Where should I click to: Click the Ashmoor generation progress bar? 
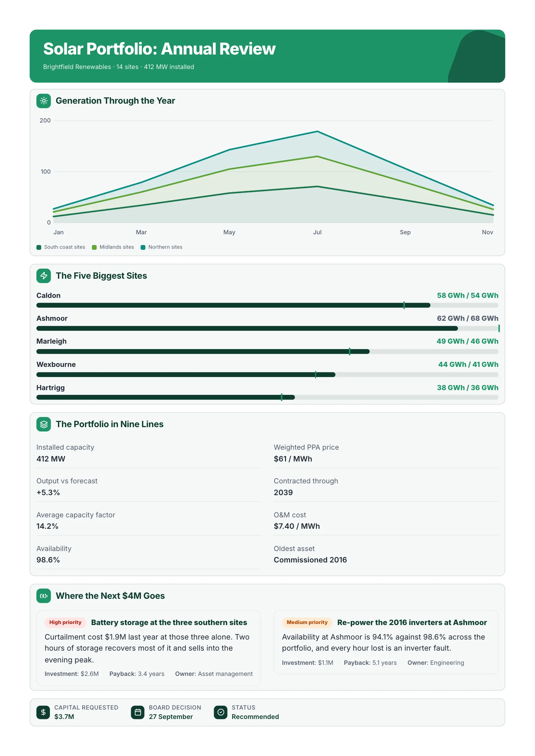(267, 329)
